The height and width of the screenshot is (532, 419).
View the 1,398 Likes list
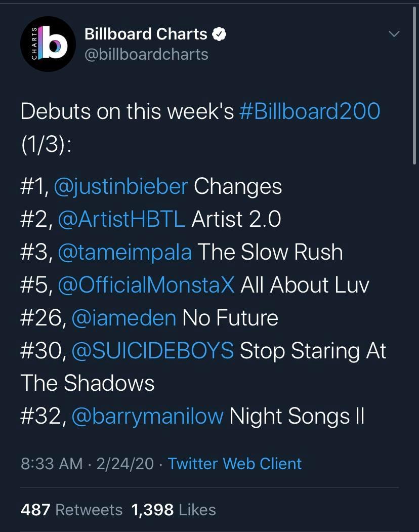point(173,510)
